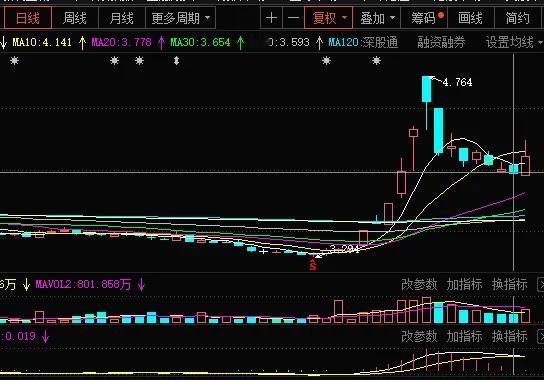
Task: Toggle the 简约 simple view
Action: [517, 18]
